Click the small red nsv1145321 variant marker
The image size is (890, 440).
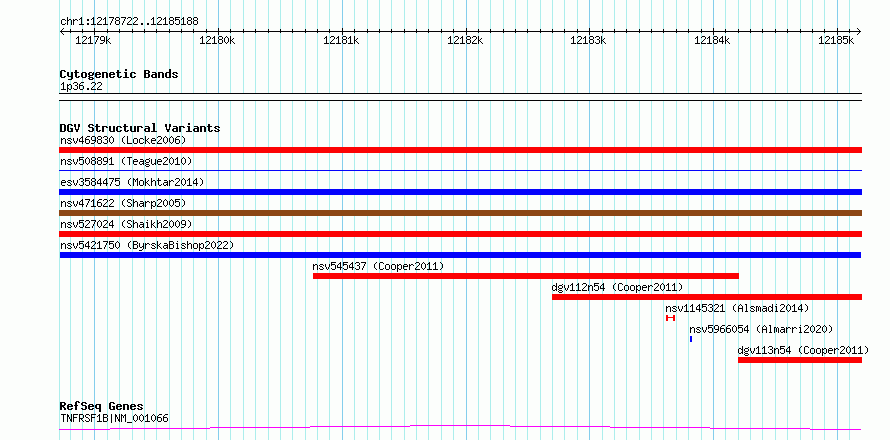[670, 318]
